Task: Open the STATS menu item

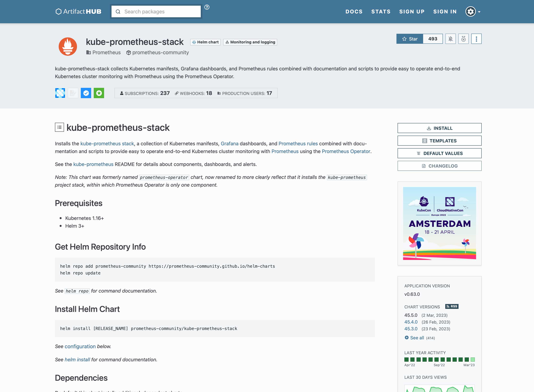Action: pos(381,12)
